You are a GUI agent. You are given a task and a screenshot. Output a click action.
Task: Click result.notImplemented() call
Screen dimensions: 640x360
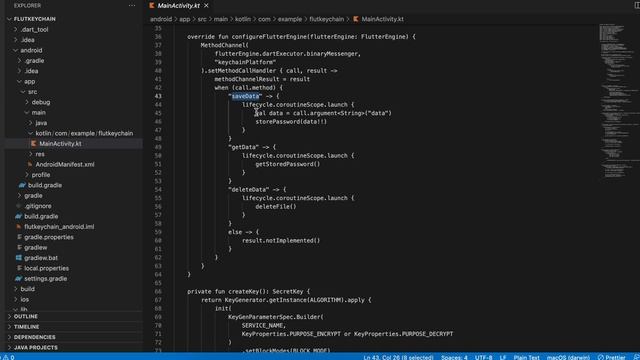coord(281,240)
